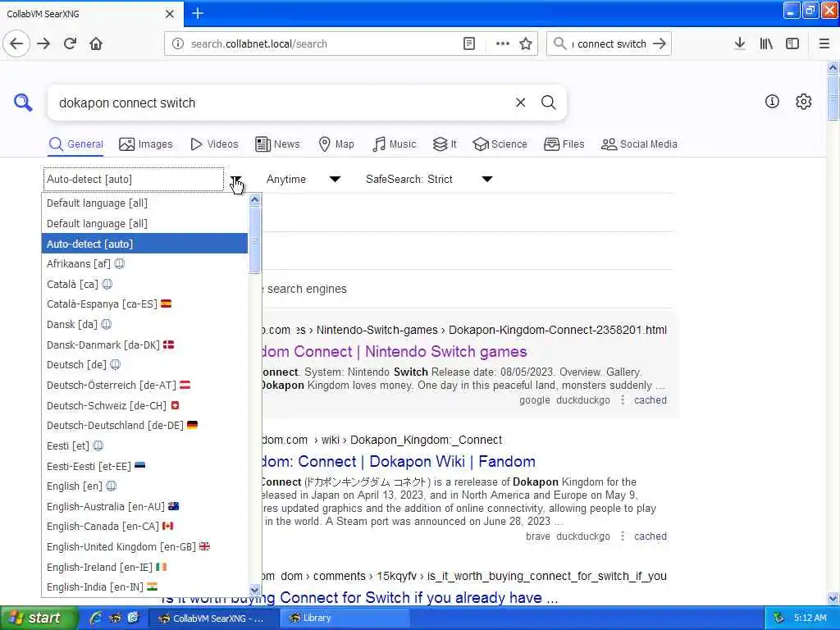This screenshot has width=840, height=630.
Task: Bookmark this page with the star icon
Action: coord(526,44)
